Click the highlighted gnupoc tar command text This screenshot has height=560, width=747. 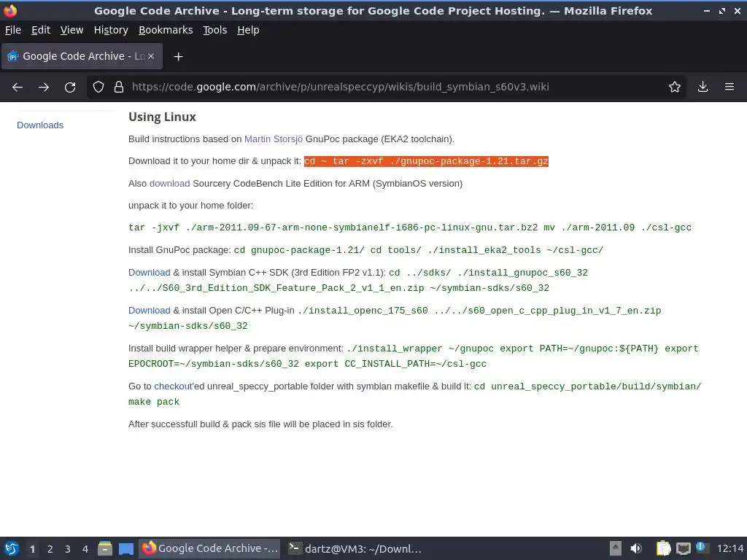(x=426, y=161)
